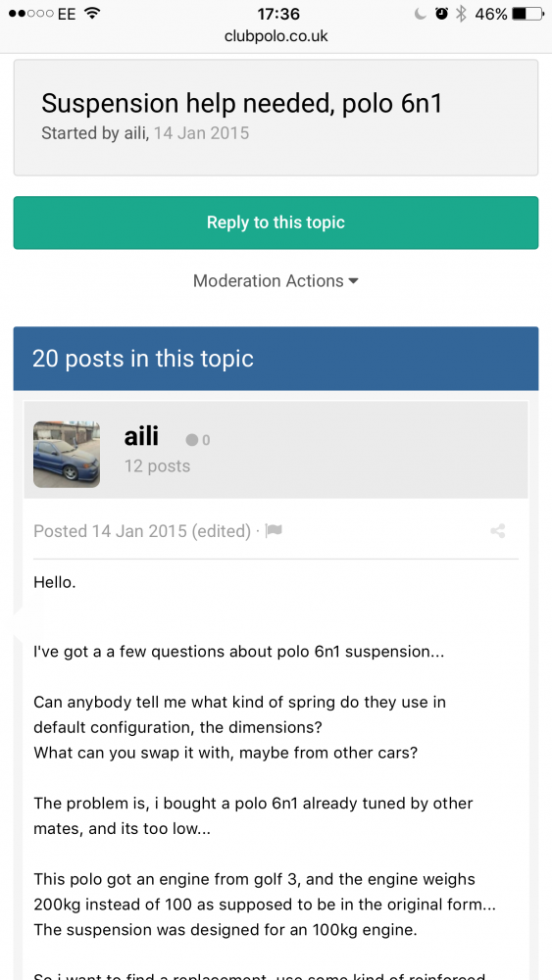Image resolution: width=552 pixels, height=980 pixels.
Task: Tap the Do Not Disturb moon icon
Action: point(420,14)
